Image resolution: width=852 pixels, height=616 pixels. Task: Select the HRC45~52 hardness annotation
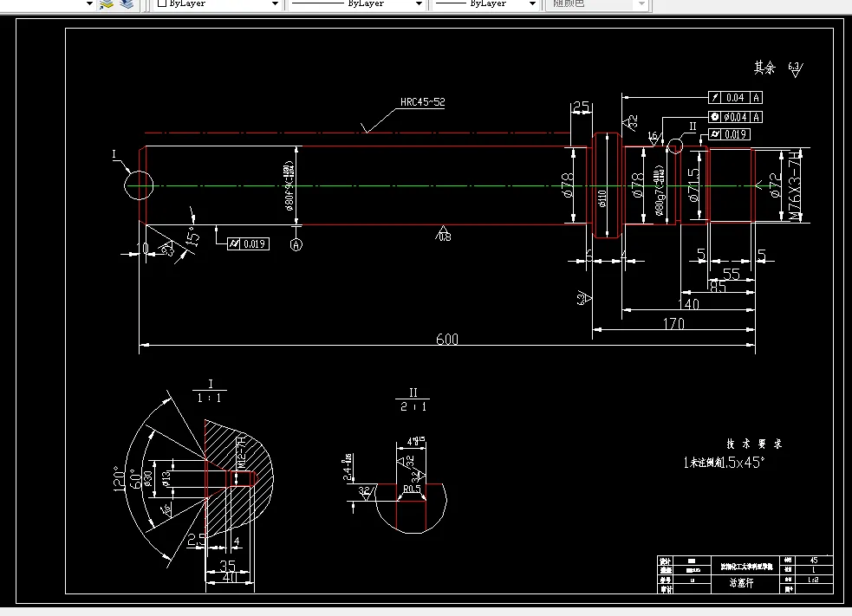pyautogui.click(x=423, y=102)
